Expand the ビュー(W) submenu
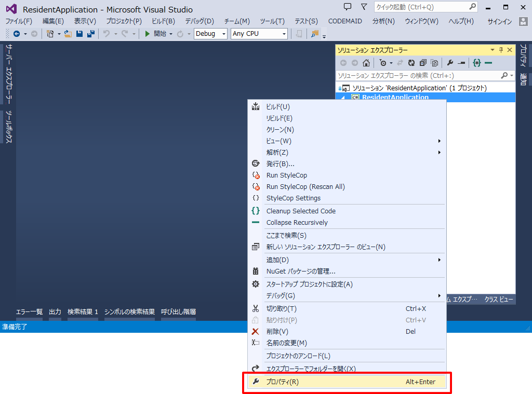This screenshot has width=532, height=394. [x=347, y=141]
